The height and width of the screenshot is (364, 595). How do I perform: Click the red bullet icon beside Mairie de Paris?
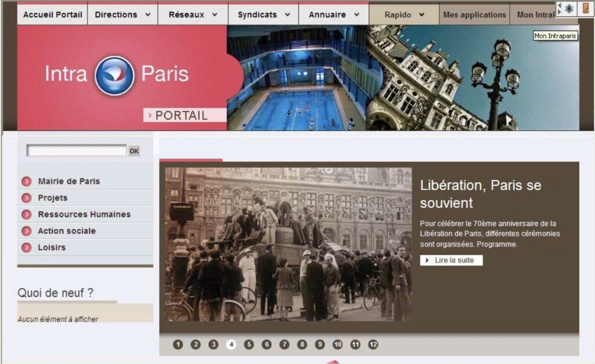point(27,182)
